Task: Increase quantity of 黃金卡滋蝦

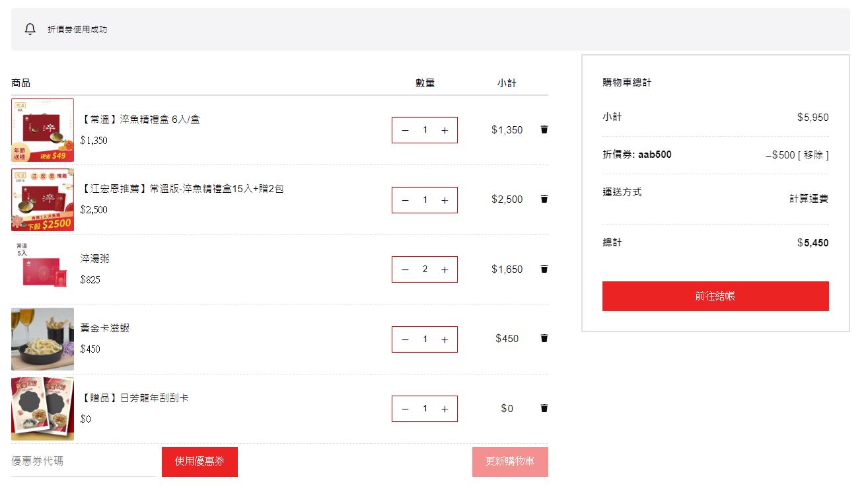Action: [445, 339]
